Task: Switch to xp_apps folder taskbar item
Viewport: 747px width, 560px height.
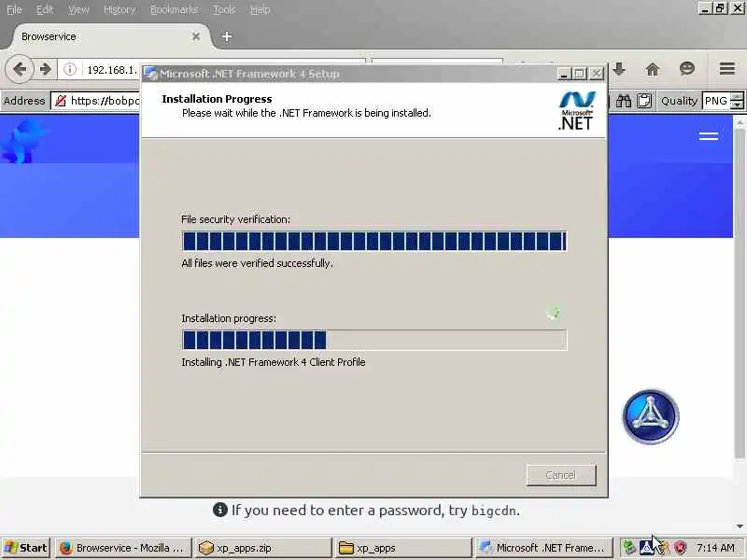Action: click(403, 548)
